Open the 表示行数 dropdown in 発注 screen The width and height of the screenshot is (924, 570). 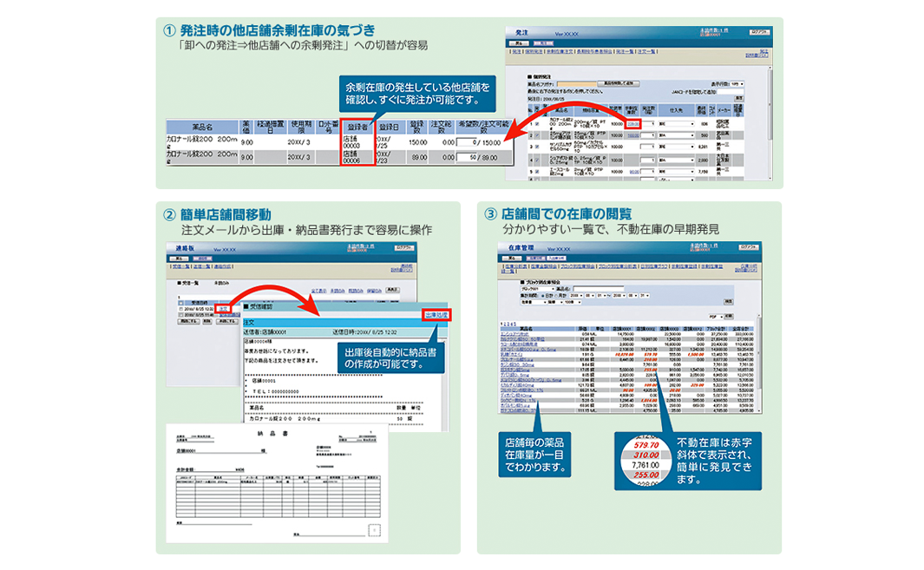[x=737, y=83]
